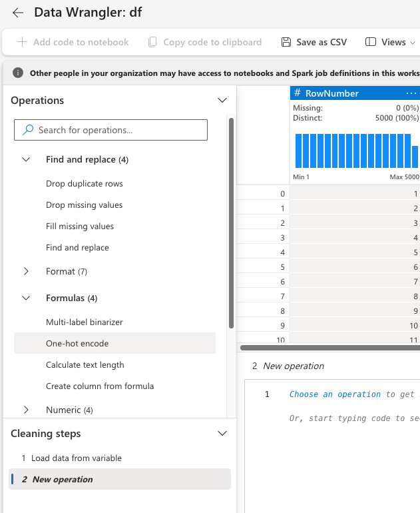
Task: Expand the Numeric operations group
Action: [26, 410]
